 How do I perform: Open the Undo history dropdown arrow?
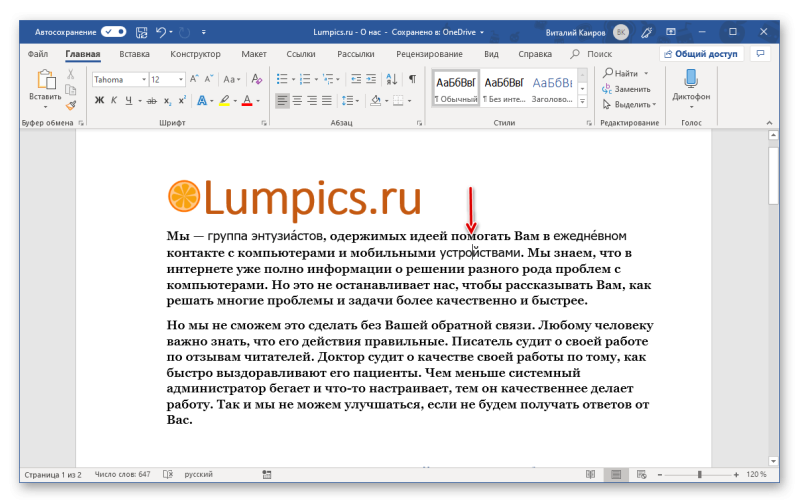click(x=171, y=32)
